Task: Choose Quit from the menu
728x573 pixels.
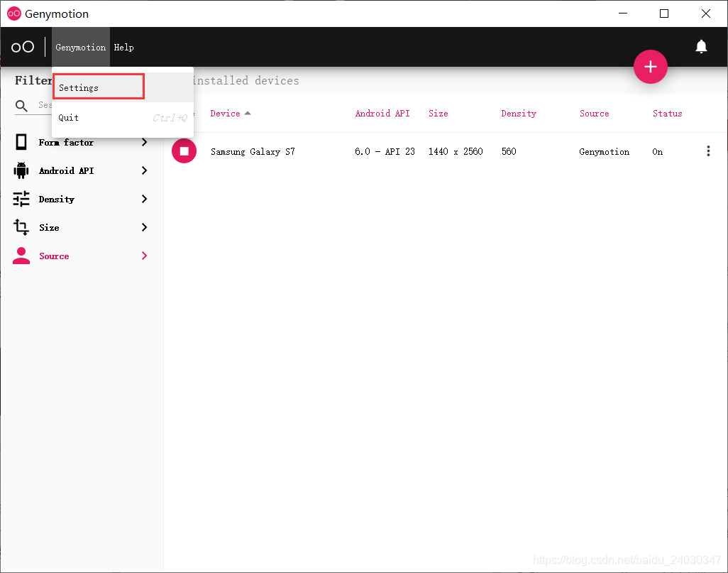Action: [123, 118]
